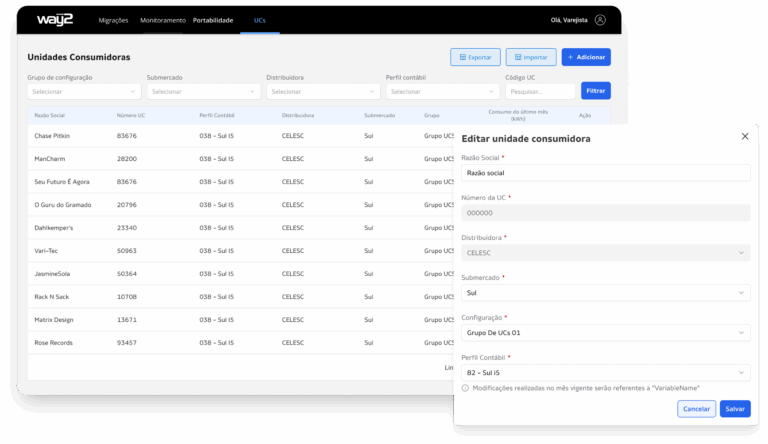This screenshot has width=768, height=444.
Task: Open the Distribuidora filter dropdown
Action: coord(322,91)
